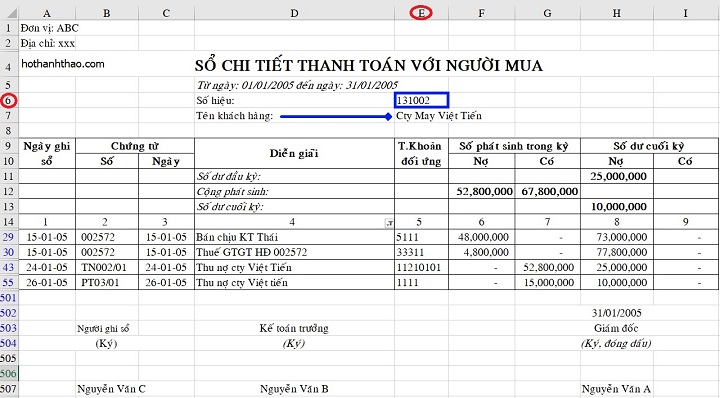Click the 'Từ ngày: 01/01/2005 đến ngày: 31/01/2005' cell

(x=297, y=85)
